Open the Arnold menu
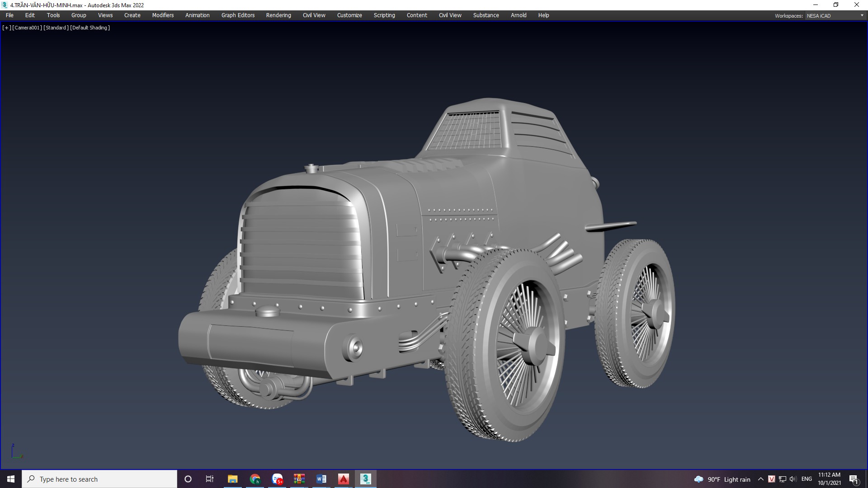Screen dimensions: 868x488 (x=518, y=15)
